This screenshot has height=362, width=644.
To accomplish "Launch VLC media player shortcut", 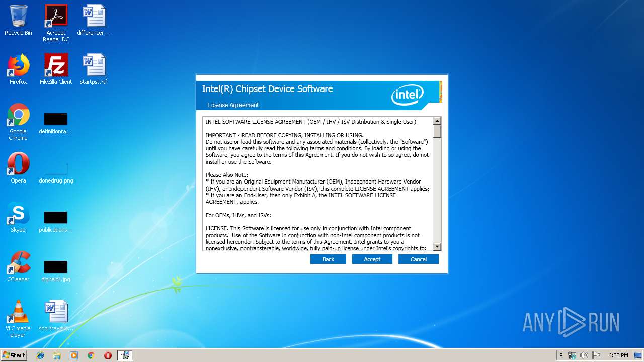I will [18, 319].
